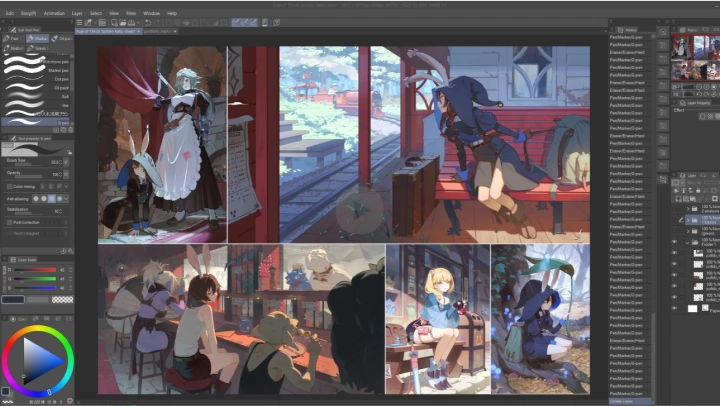Select the highlighted third Anti-aliasing level
This screenshot has height=406, width=720.
coord(52,199)
